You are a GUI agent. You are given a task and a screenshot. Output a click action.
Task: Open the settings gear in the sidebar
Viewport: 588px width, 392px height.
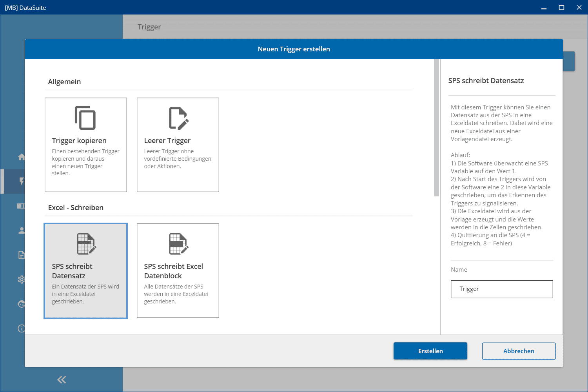(x=22, y=279)
